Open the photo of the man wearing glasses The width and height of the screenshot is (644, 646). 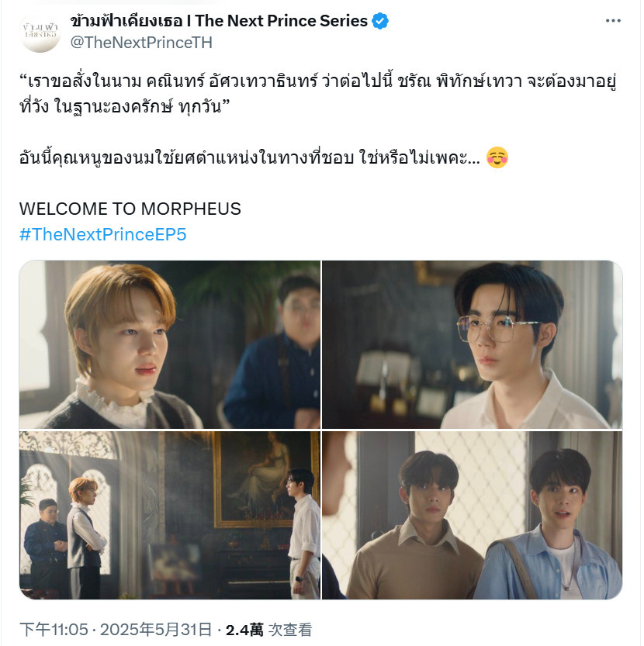472,344
